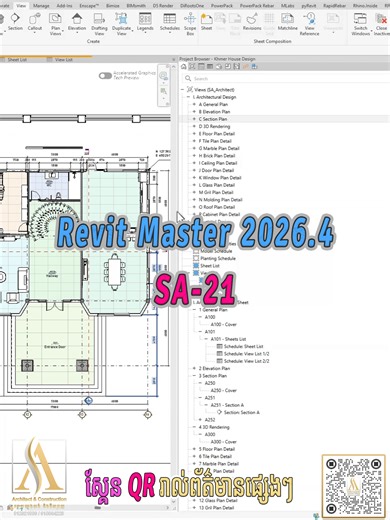This screenshot has height=520, width=390.
Task: Expand the K Window Plan Detail node
Action: point(194,178)
